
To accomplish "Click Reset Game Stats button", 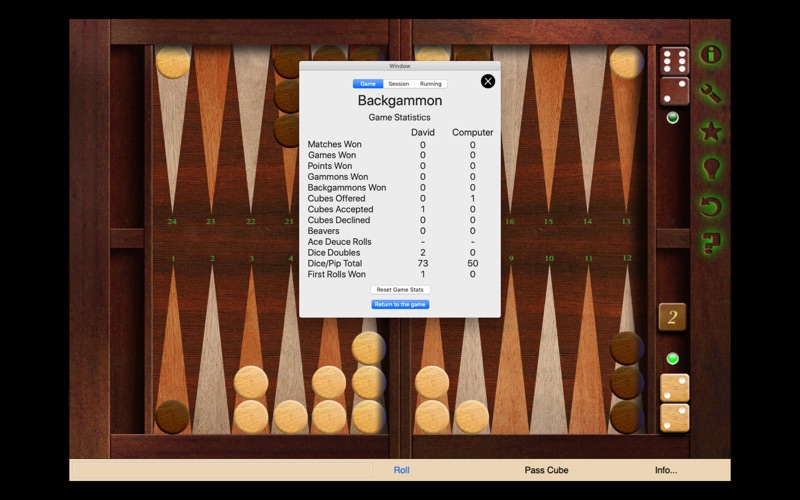I will point(400,289).
